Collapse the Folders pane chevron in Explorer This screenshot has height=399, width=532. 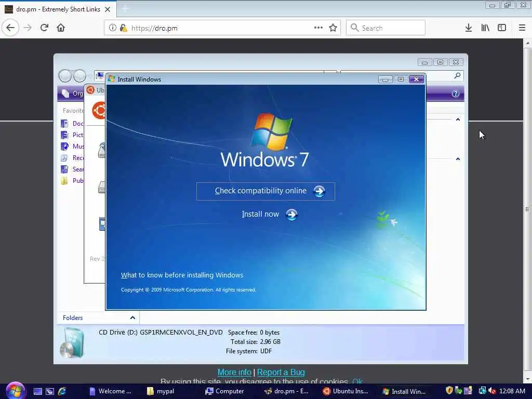coord(132,318)
